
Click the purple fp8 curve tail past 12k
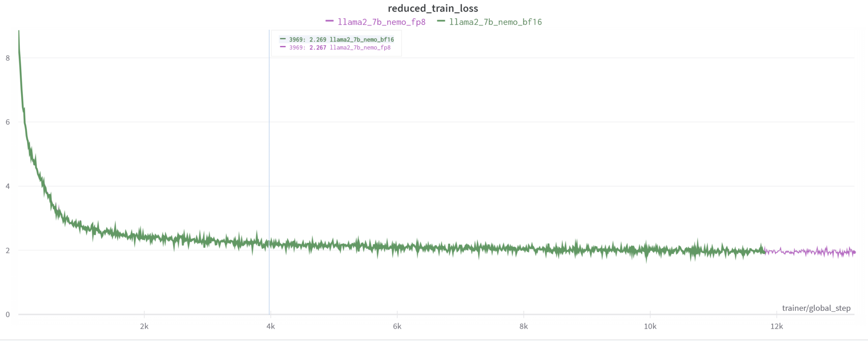[805, 252]
